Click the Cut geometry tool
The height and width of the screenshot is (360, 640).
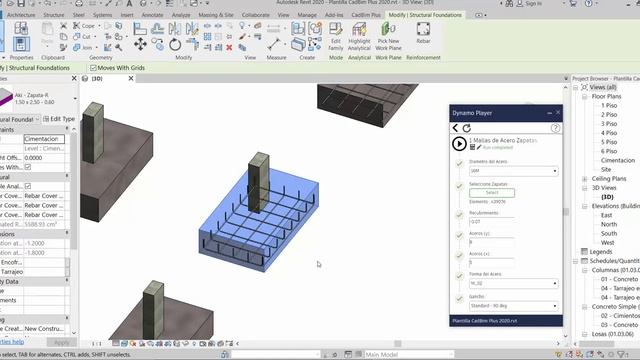point(82,37)
